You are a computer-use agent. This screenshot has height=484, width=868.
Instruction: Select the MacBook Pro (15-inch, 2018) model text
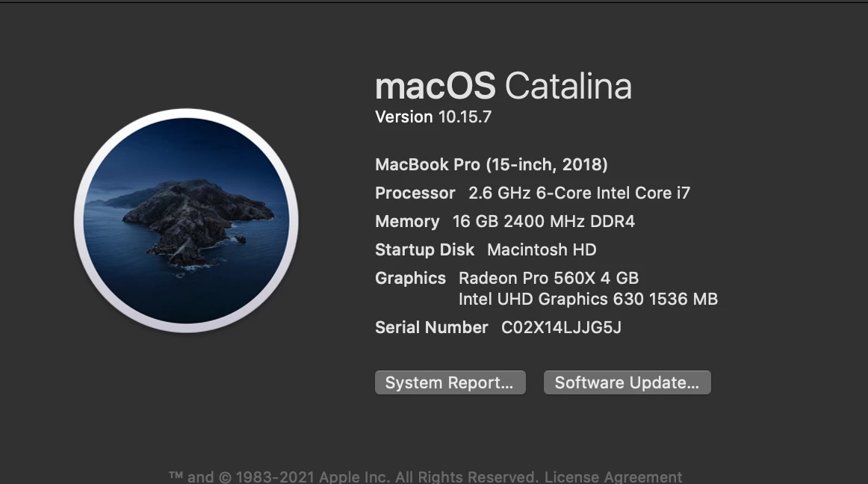(x=491, y=164)
